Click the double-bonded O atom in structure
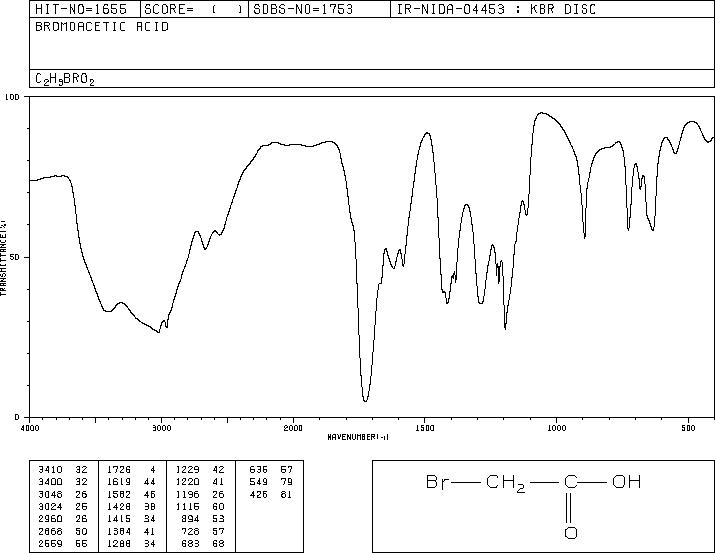 570,533
